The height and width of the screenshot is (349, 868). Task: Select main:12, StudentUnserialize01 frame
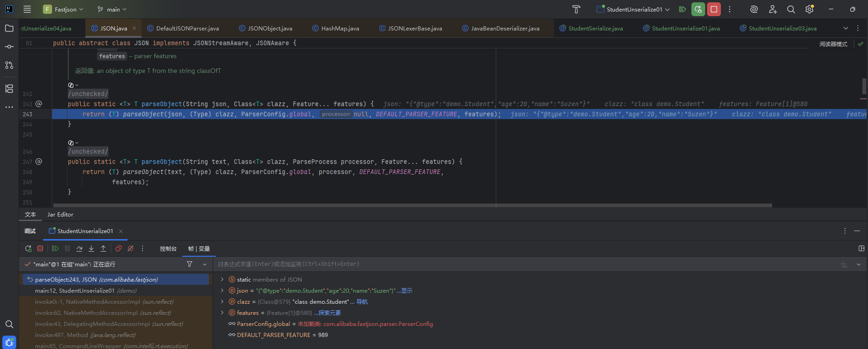[x=116, y=291]
